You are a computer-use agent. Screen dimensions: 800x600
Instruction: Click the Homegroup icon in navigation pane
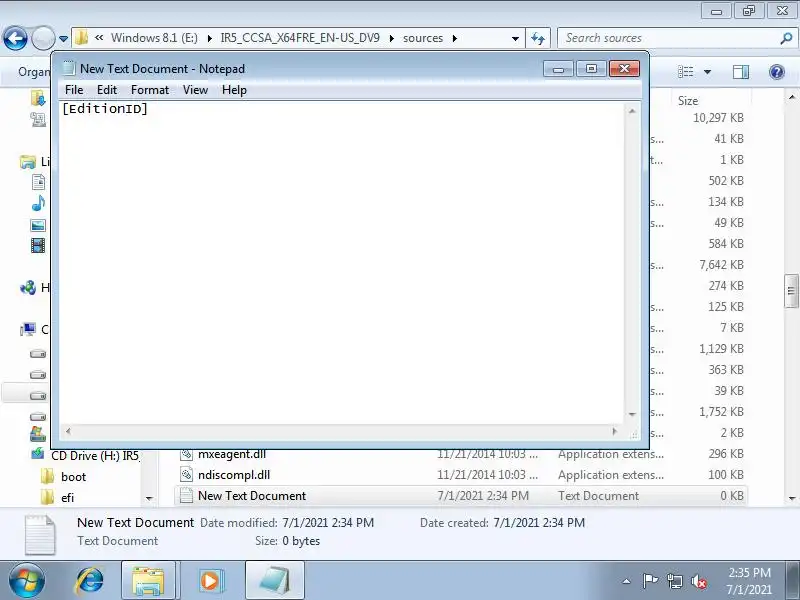28,288
